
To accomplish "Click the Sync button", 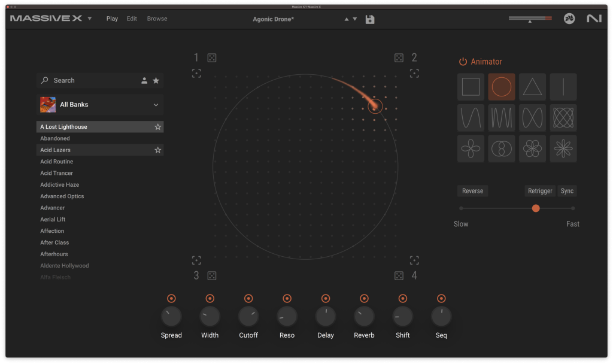I will [567, 191].
